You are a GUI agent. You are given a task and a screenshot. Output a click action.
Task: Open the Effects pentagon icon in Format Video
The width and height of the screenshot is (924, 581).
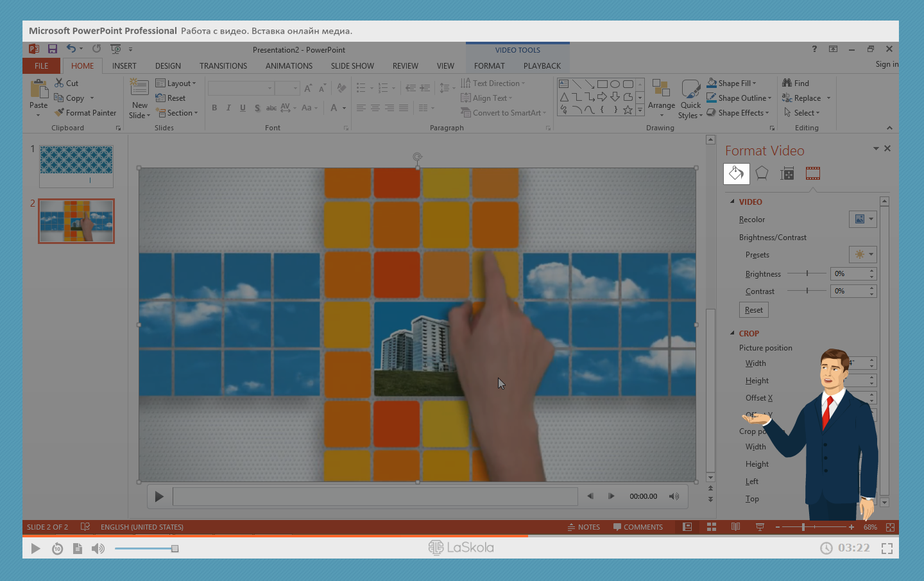[762, 173]
